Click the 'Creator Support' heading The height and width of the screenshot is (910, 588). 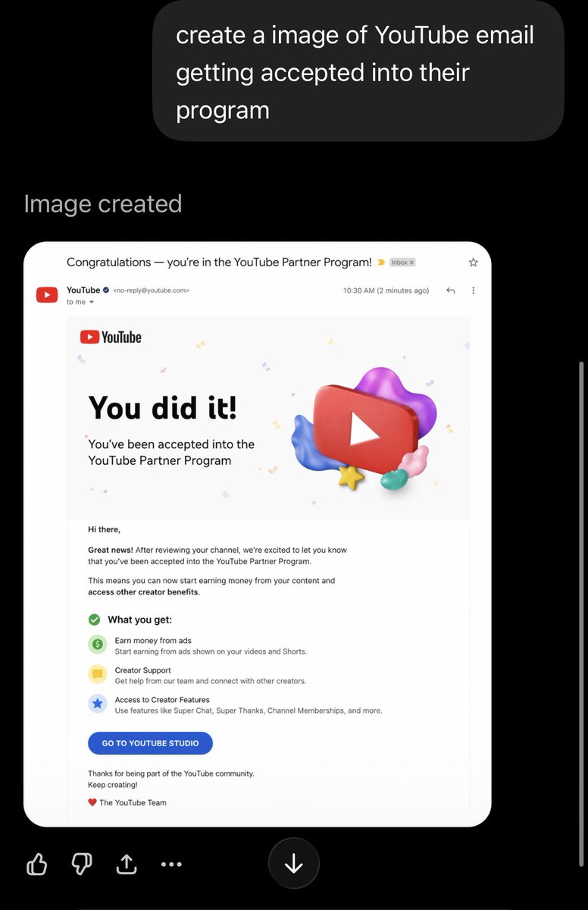[142, 670]
